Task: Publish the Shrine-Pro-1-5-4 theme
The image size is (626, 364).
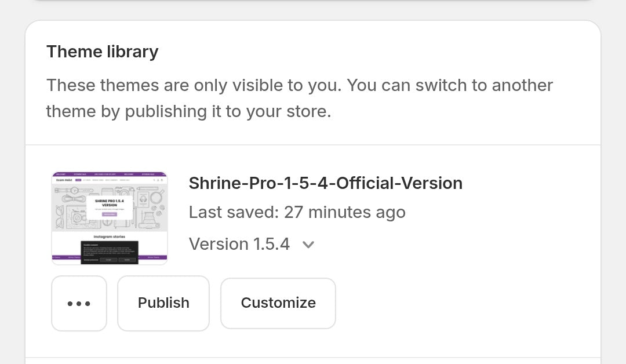Action: [163, 303]
